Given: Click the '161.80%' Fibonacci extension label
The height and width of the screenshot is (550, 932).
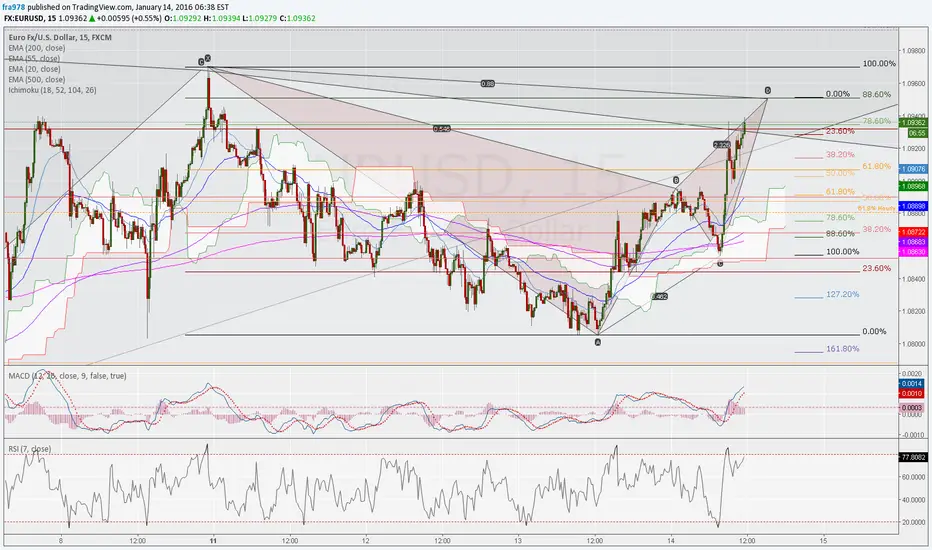Looking at the screenshot, I should point(842,349).
